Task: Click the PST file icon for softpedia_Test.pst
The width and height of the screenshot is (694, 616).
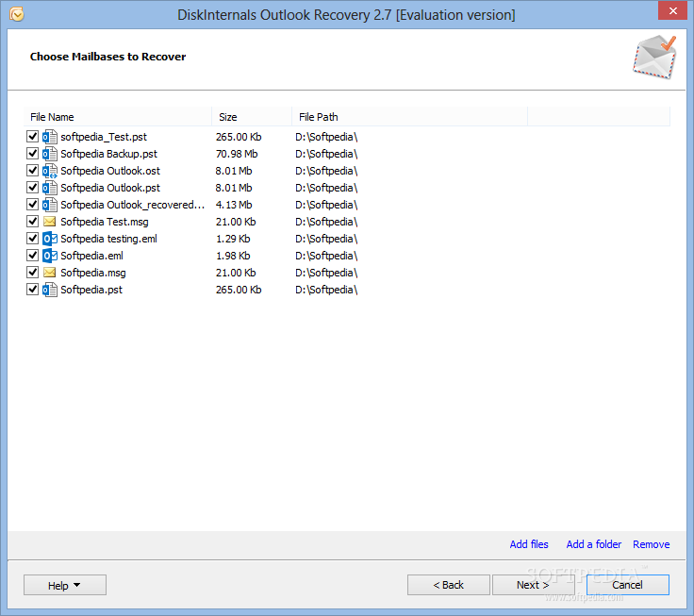Action: tap(50, 137)
